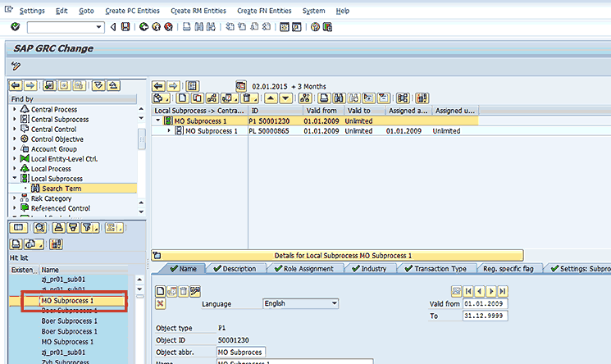
Task: Expand the Account Group tree node
Action: pos(15,148)
